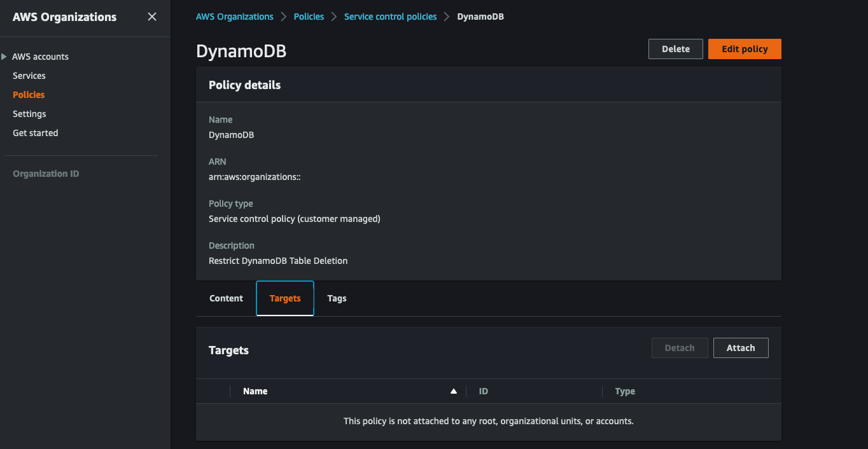Go to Service control policies breadcrumb
The width and height of the screenshot is (868, 449).
coord(391,17)
